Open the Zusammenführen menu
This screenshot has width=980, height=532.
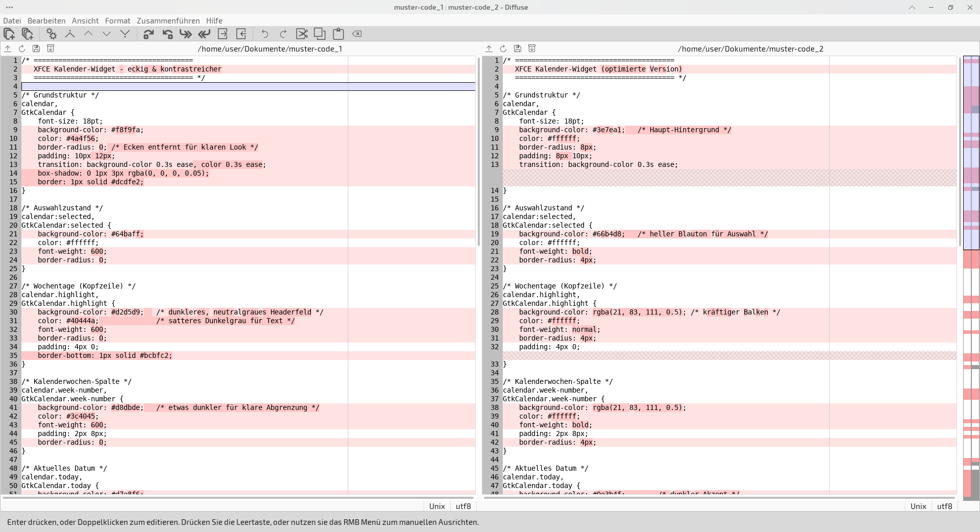click(x=168, y=21)
